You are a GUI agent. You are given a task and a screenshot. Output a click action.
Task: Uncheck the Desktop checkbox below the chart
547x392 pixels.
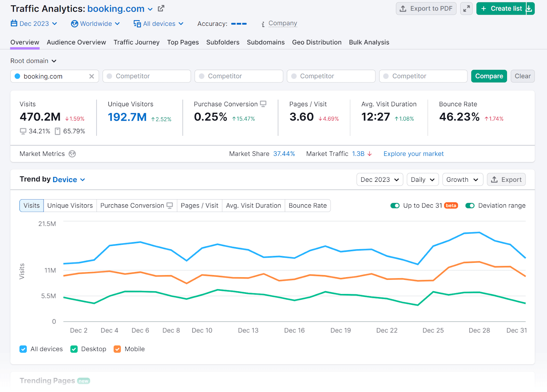point(74,349)
